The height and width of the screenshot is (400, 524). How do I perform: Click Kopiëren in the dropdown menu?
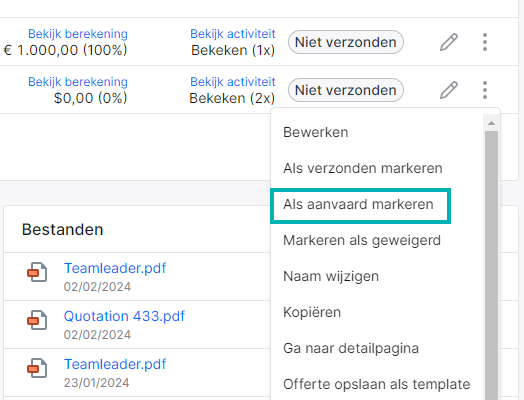tap(312, 312)
